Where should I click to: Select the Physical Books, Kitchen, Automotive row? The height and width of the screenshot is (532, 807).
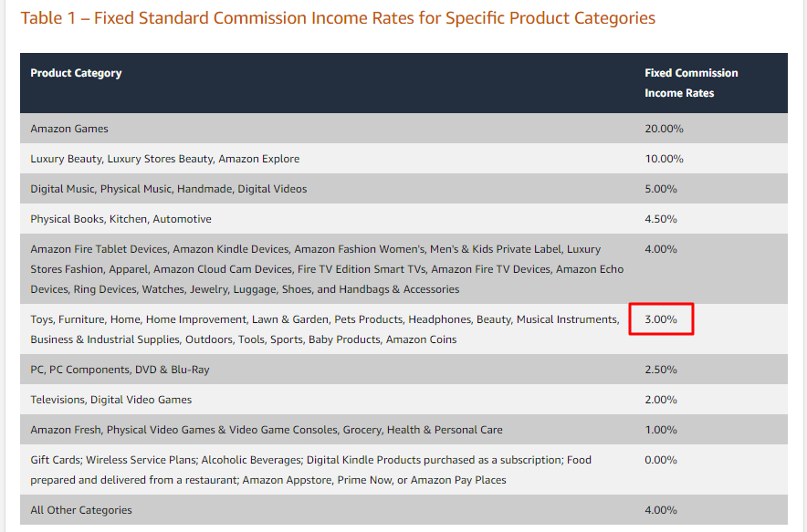(404, 219)
